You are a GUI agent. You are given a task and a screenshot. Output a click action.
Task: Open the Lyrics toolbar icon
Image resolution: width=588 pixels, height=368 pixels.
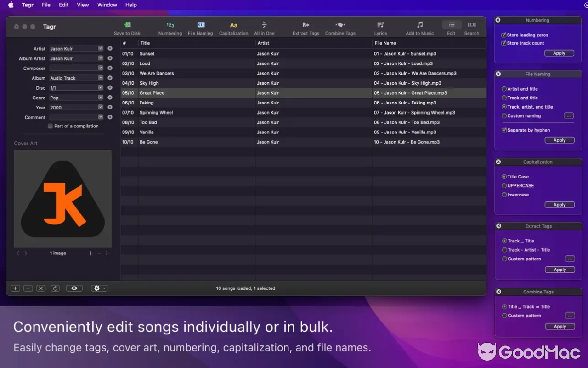(380, 25)
